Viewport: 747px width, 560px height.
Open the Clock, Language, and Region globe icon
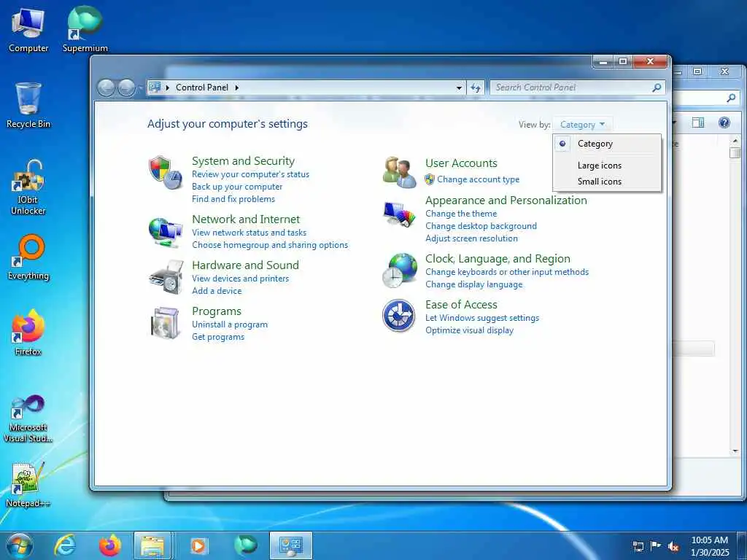[400, 270]
